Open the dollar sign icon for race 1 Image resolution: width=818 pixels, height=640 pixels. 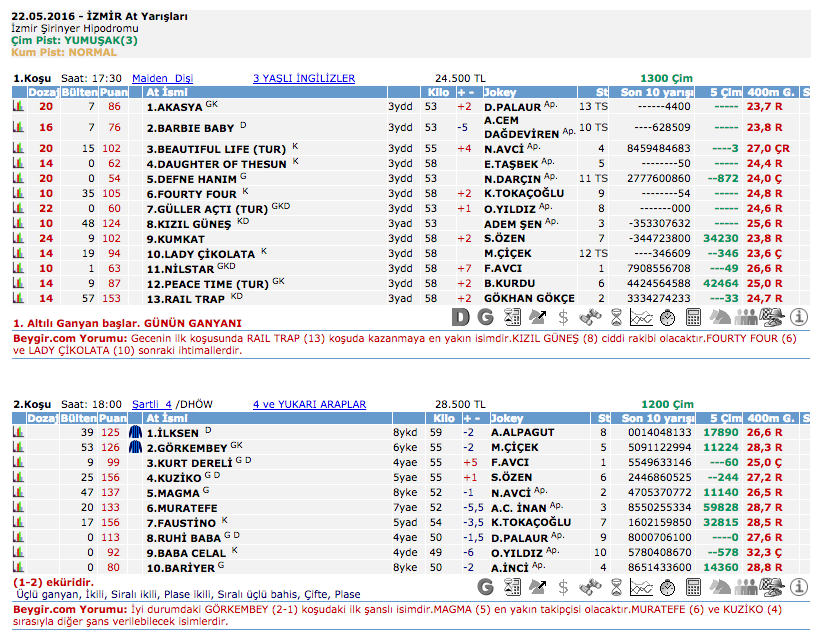coord(564,317)
